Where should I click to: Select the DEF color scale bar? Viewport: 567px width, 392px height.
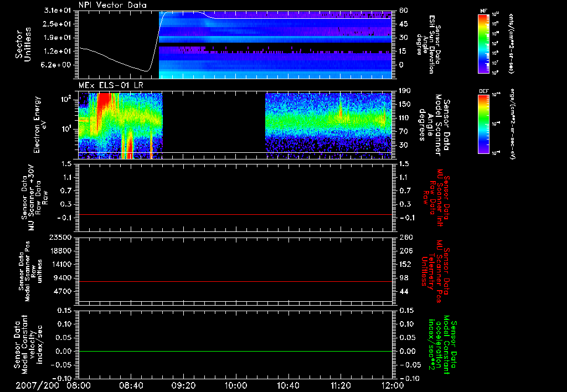(483, 124)
